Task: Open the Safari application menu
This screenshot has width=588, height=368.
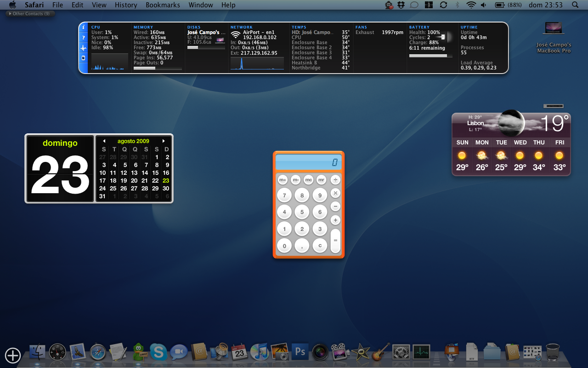Action: 34,5
